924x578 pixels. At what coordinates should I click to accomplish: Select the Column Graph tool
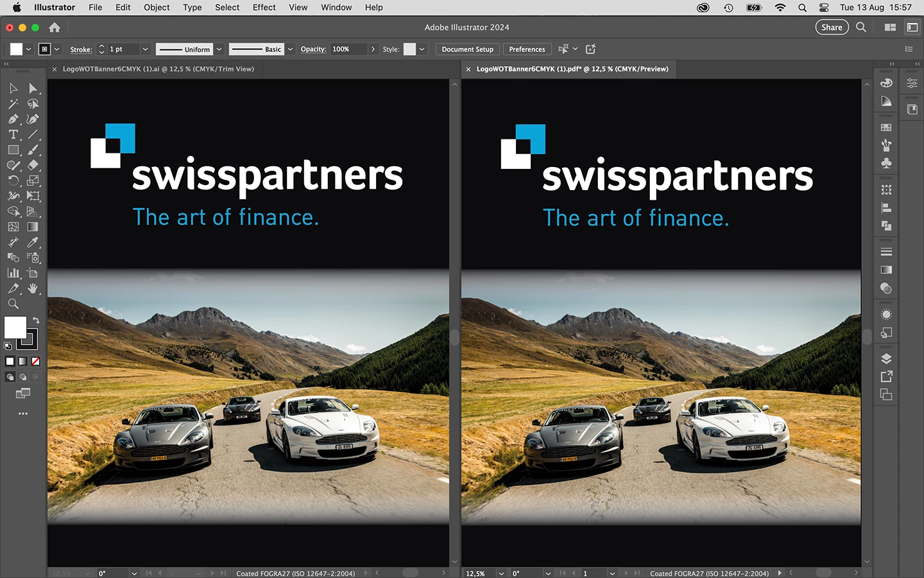pyautogui.click(x=13, y=273)
